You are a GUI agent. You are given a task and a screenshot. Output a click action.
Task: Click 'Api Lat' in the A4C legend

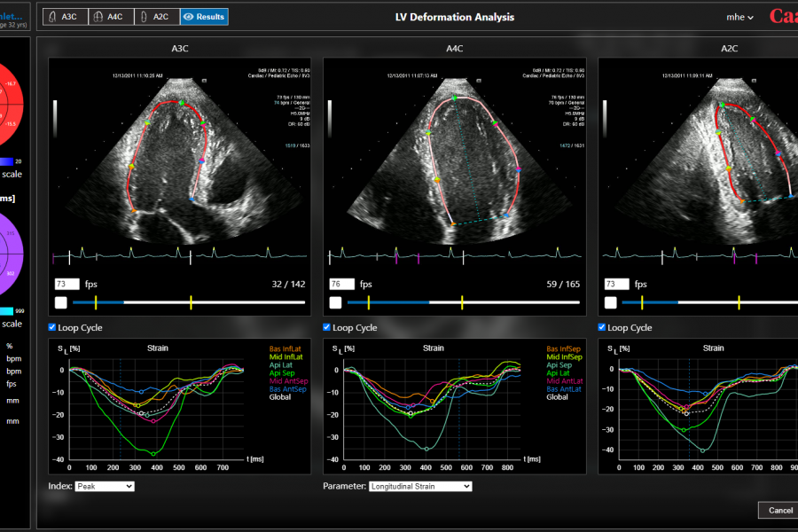558,373
